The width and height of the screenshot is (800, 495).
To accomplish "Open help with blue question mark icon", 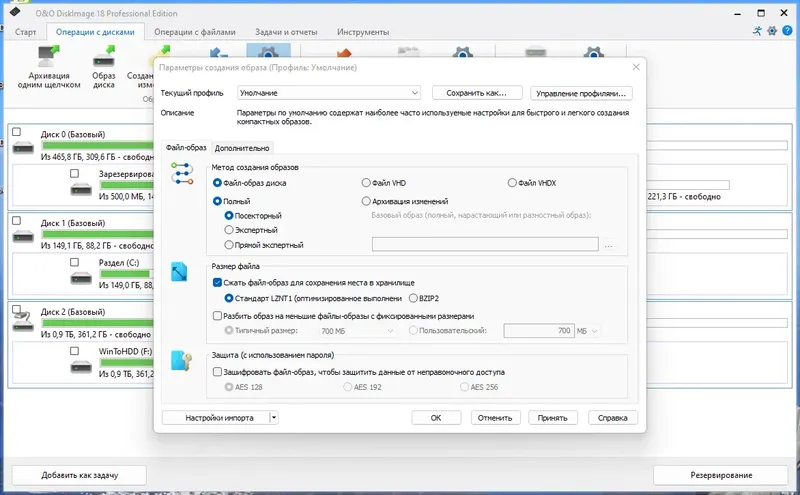I will (x=787, y=31).
